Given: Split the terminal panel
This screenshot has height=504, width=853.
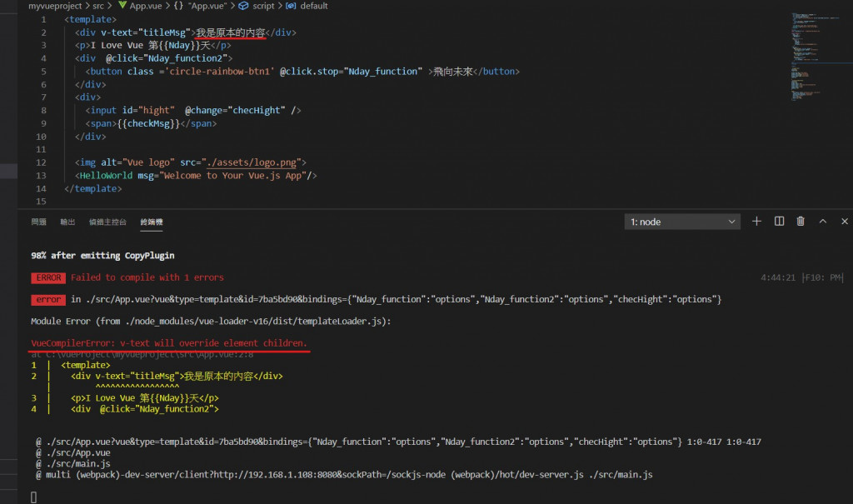Looking at the screenshot, I should (779, 222).
